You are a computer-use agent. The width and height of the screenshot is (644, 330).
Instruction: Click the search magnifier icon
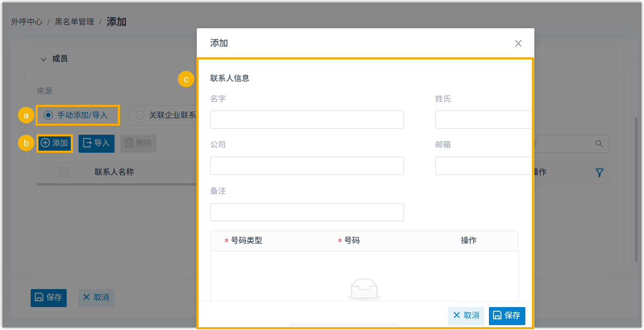[599, 144]
